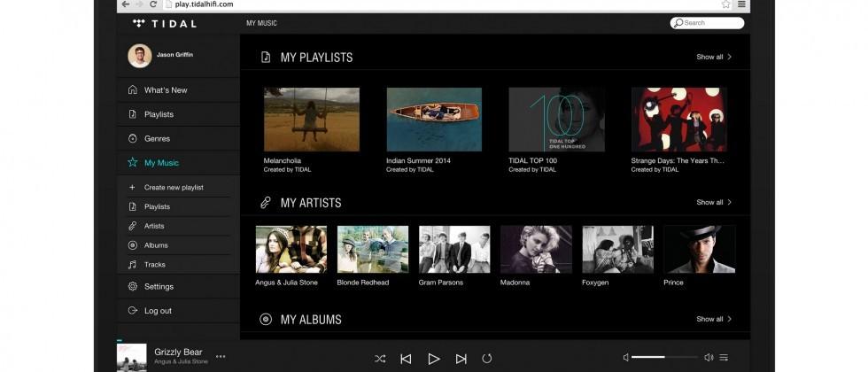
Task: Reload the page in browser
Action: 154,4
